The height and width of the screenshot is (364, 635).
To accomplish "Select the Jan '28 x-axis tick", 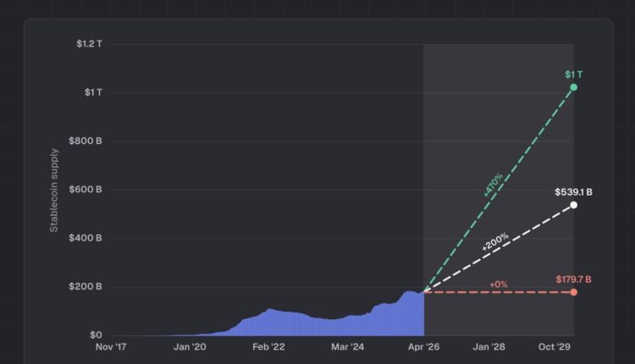I will (x=489, y=346).
